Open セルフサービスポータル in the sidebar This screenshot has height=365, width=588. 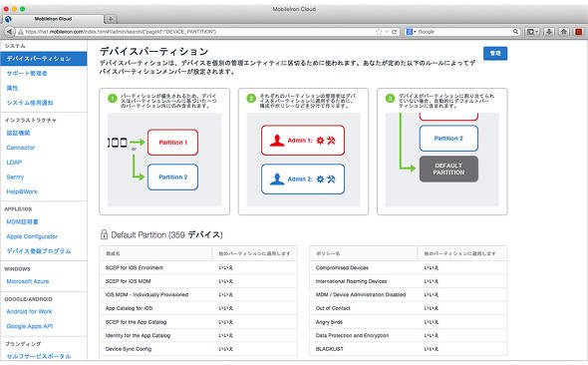tap(39, 356)
